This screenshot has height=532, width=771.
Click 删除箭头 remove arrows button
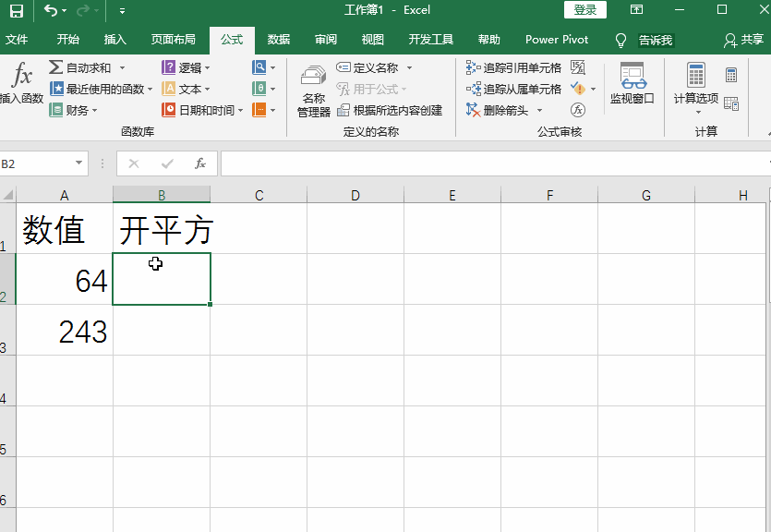coord(497,110)
